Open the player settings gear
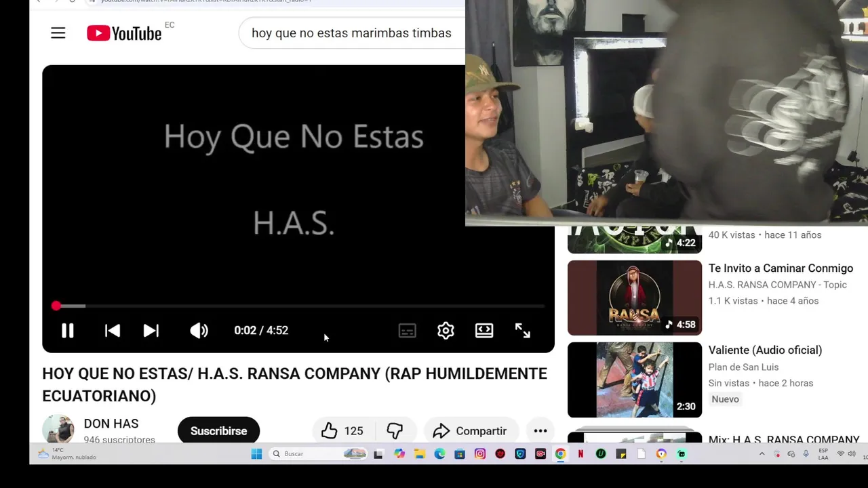The width and height of the screenshot is (868, 488). tap(446, 331)
